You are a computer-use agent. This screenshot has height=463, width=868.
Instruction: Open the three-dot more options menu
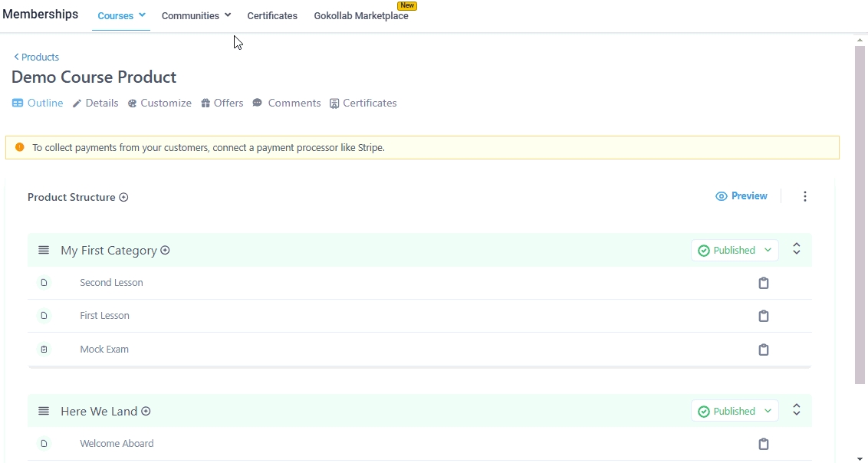pyautogui.click(x=804, y=197)
